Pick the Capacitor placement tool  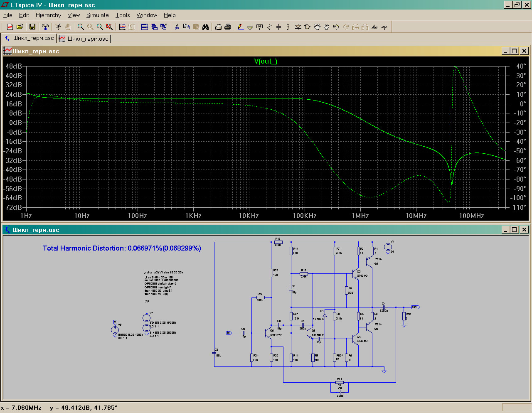point(279,27)
